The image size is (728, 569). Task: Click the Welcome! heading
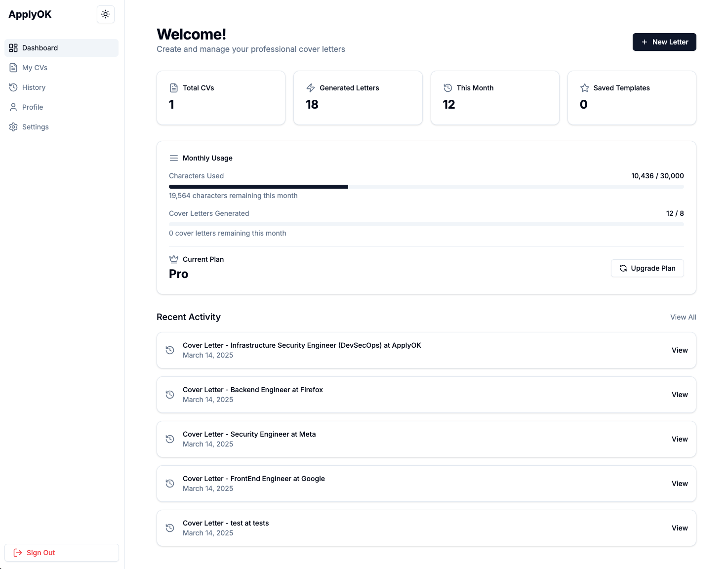tap(191, 34)
